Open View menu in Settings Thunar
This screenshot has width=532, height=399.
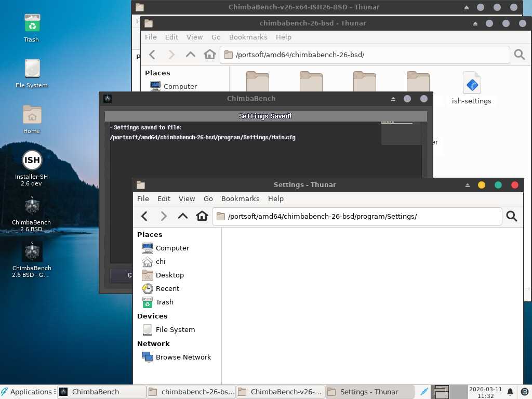[187, 199]
